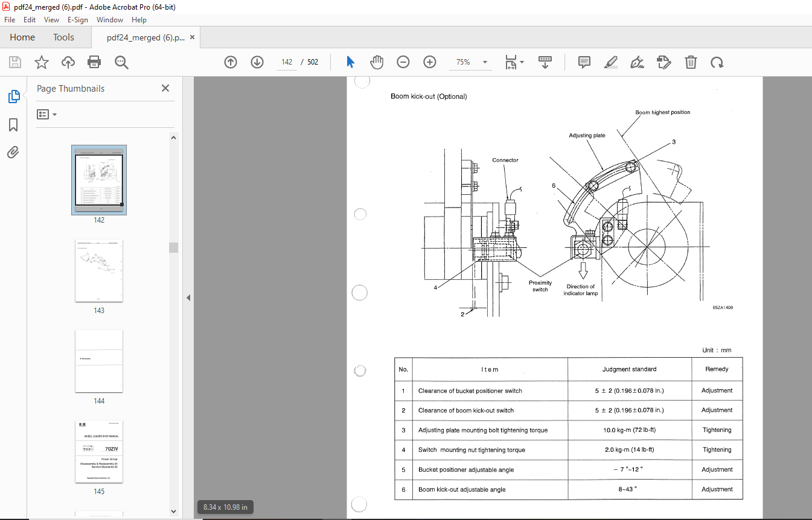Viewport: 812px width, 520px height.
Task: Click the fit page scrolling mode icon
Action: tap(511, 62)
